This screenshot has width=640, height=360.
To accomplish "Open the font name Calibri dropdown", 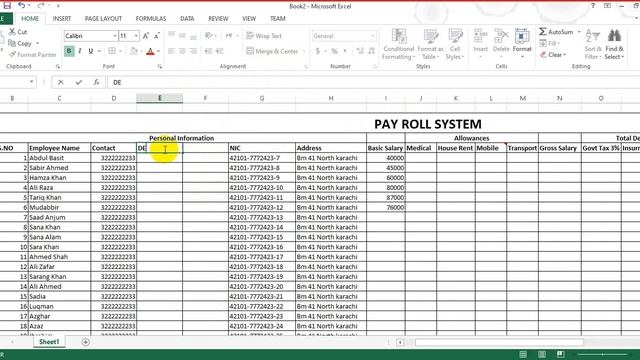I will [115, 36].
